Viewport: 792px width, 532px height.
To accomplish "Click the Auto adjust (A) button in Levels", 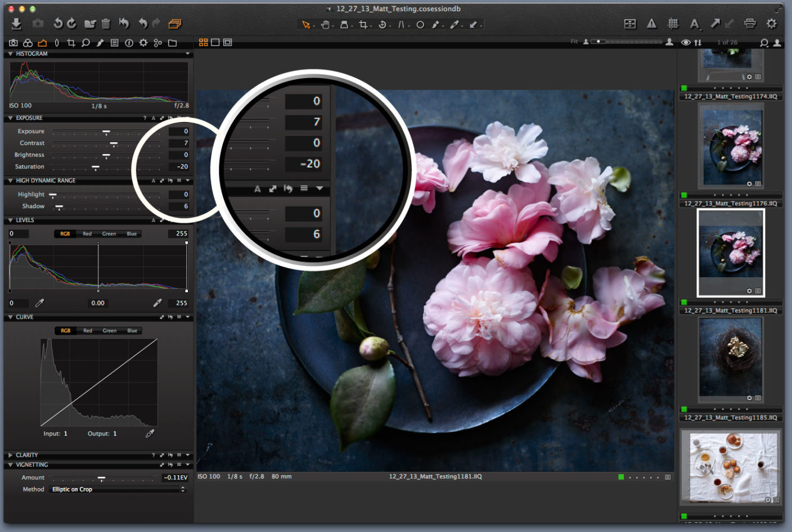I will pos(154,220).
